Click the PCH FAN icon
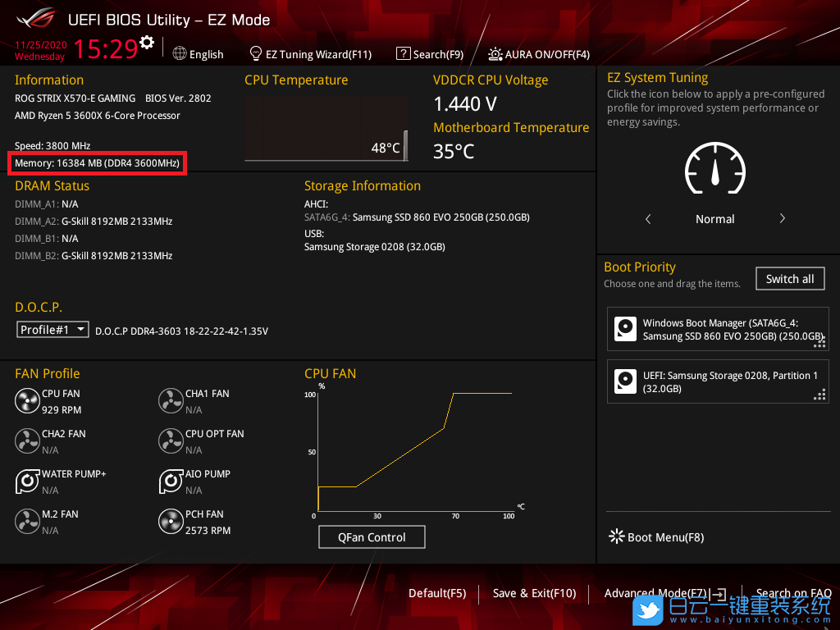The image size is (840, 630). pyautogui.click(x=171, y=522)
